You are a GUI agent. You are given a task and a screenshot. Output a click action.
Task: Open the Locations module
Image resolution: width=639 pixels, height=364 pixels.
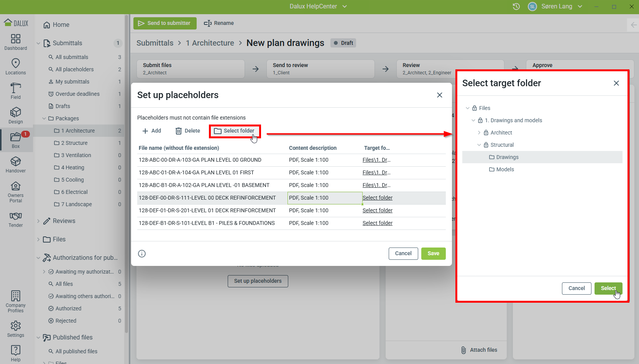(16, 66)
